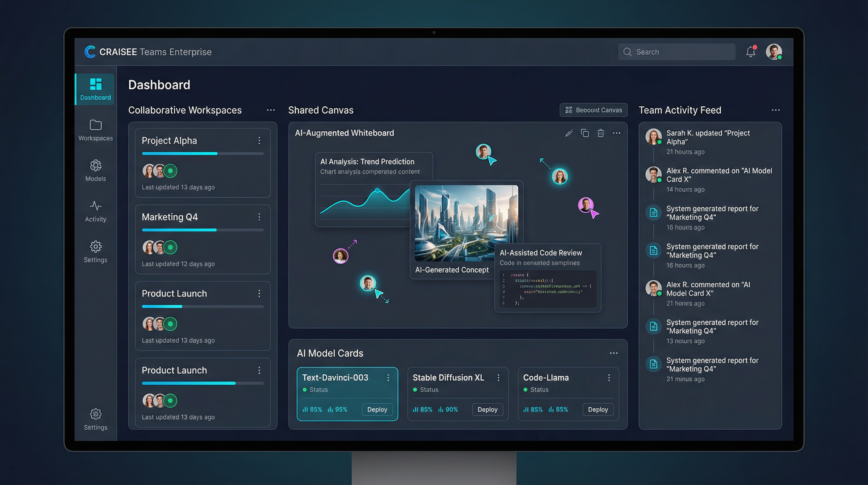Expand the Team Activity Feed options menu
Screen dimensions: 868x485
(776, 110)
